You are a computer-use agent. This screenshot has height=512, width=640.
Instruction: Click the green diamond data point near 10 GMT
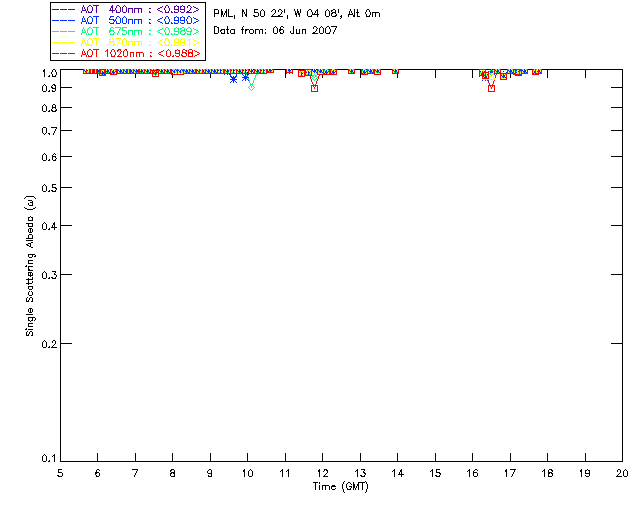point(251,87)
